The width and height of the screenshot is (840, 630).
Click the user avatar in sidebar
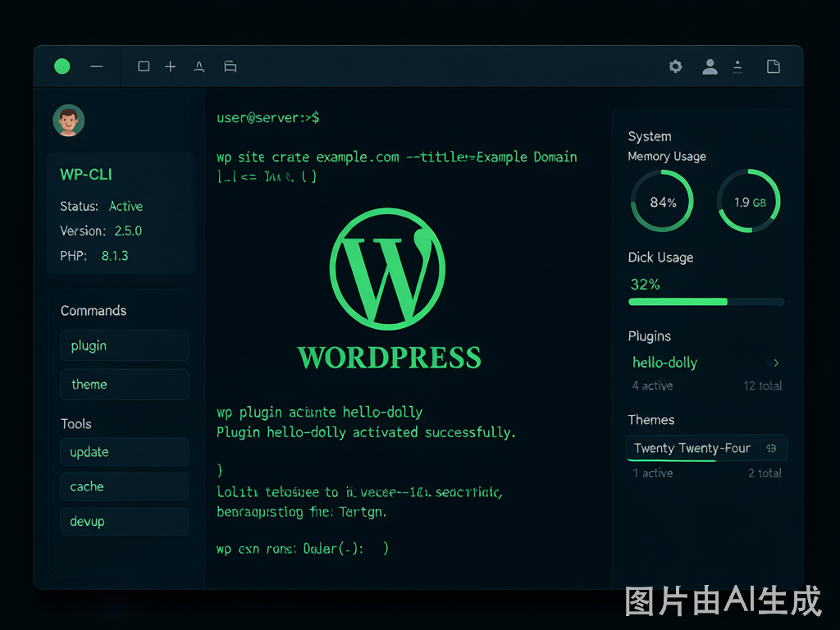(x=69, y=121)
